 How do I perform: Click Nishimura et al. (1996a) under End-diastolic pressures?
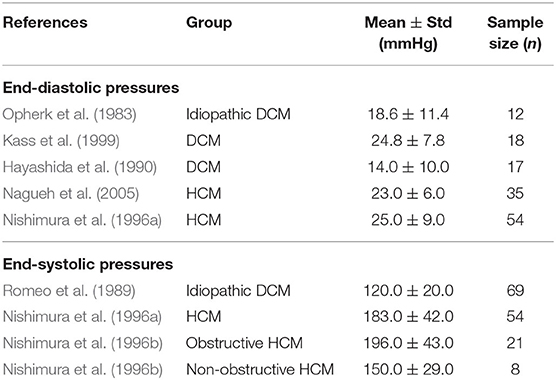[x=82, y=220]
